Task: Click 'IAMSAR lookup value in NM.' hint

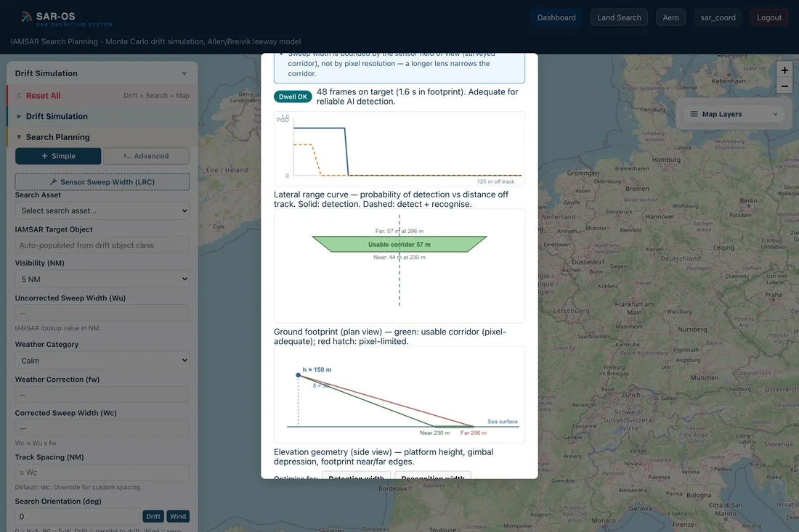Action: pos(57,328)
